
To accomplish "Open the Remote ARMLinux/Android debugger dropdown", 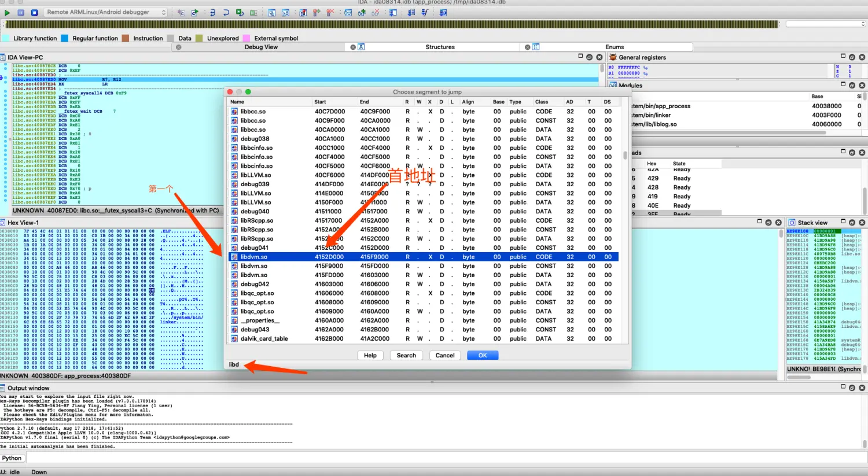I will 105,12.
